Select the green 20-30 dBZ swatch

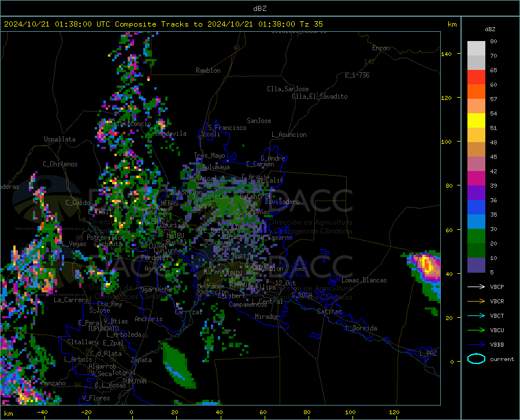476,236
